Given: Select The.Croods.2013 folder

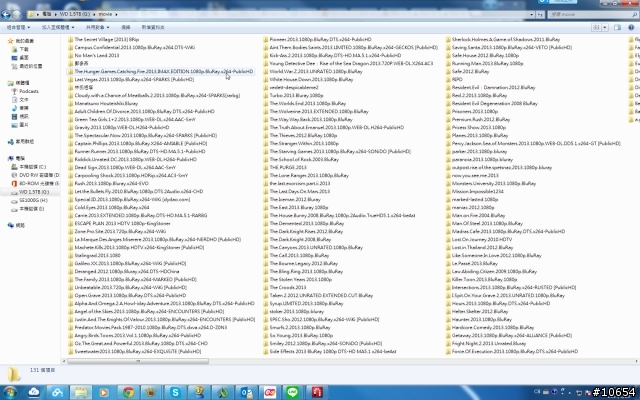Looking at the screenshot, I should pos(288,287).
